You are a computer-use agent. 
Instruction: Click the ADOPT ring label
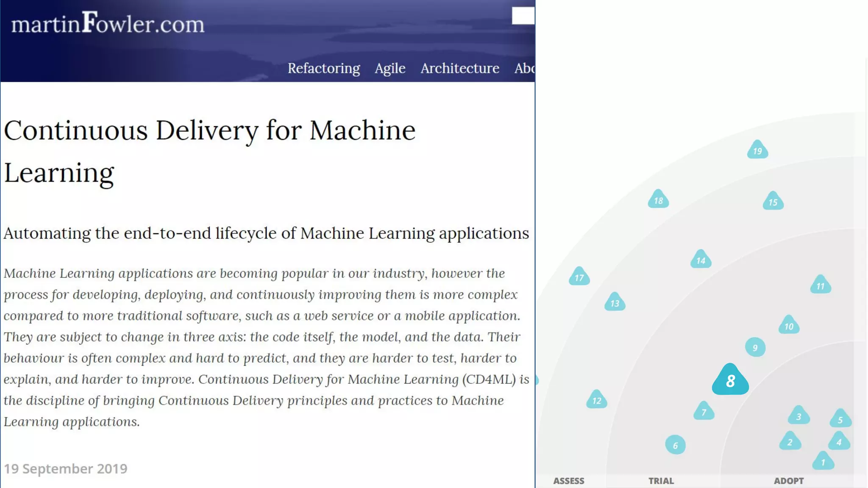click(x=789, y=481)
